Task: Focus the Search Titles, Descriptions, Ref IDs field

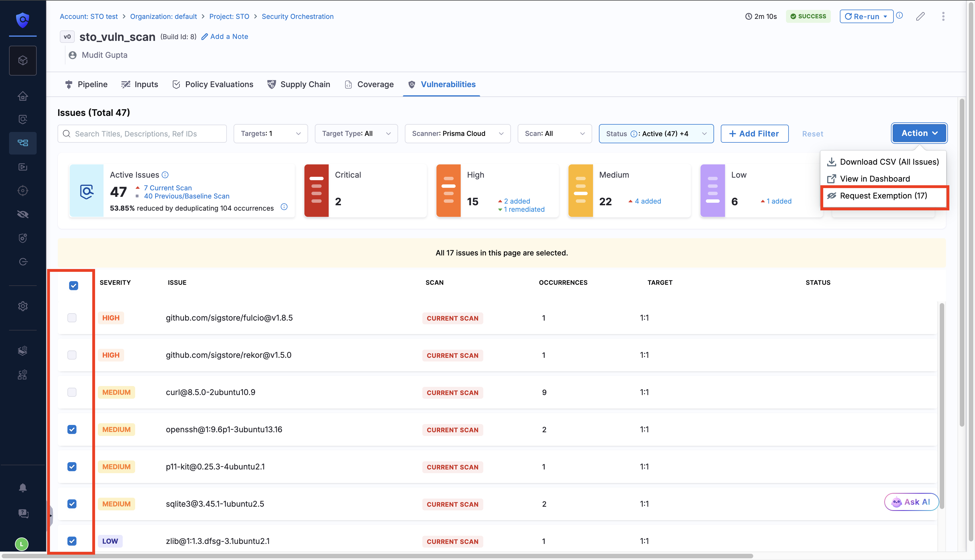Action: [x=142, y=133]
